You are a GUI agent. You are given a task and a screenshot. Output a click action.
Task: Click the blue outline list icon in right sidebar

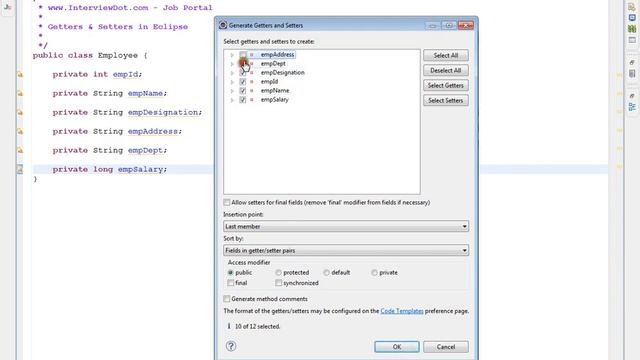click(632, 107)
